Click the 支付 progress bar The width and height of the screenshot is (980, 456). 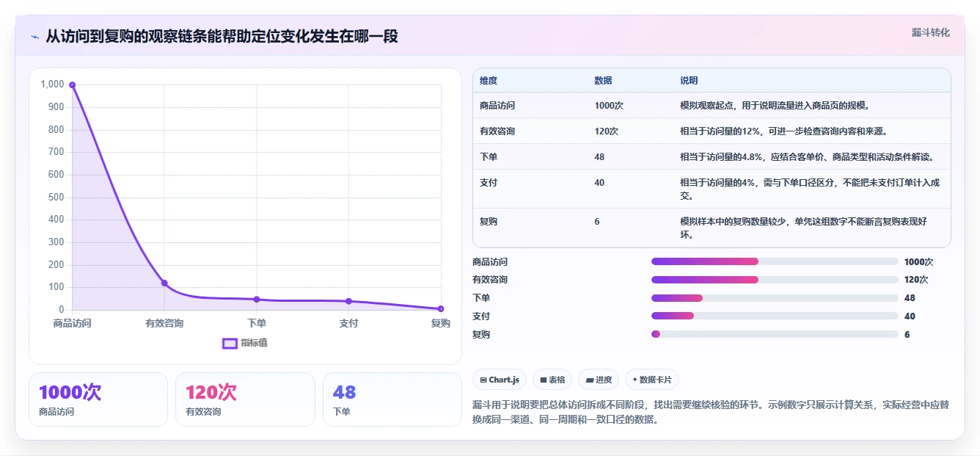coord(775,316)
